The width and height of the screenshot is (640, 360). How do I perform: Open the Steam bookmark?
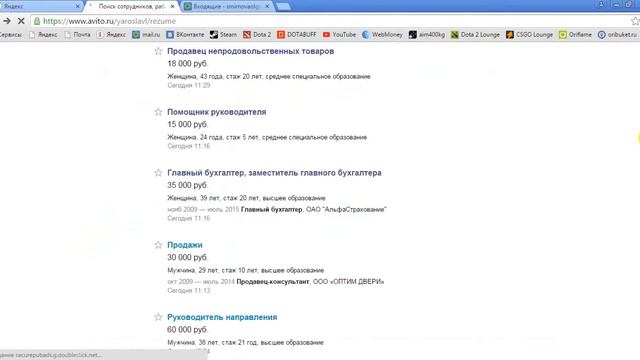point(223,35)
